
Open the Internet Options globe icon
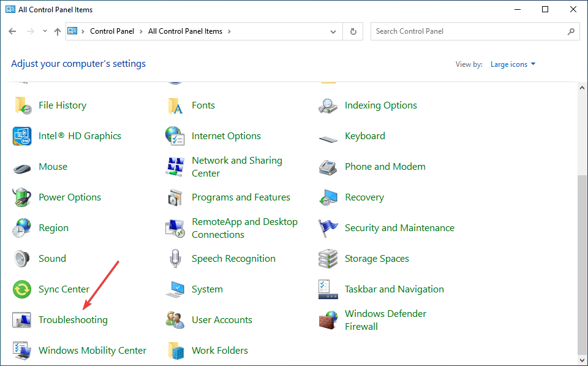coord(175,136)
